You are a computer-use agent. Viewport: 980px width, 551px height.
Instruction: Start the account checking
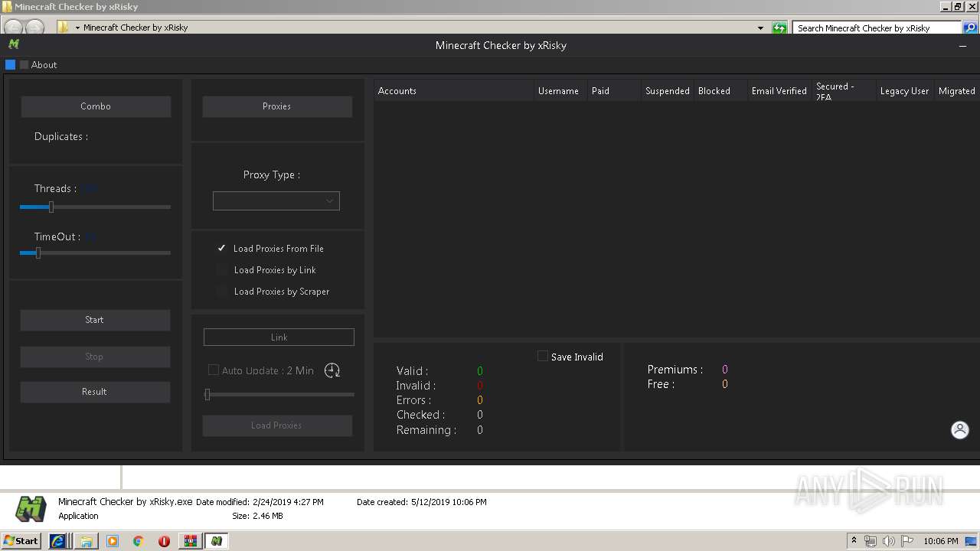(x=95, y=320)
